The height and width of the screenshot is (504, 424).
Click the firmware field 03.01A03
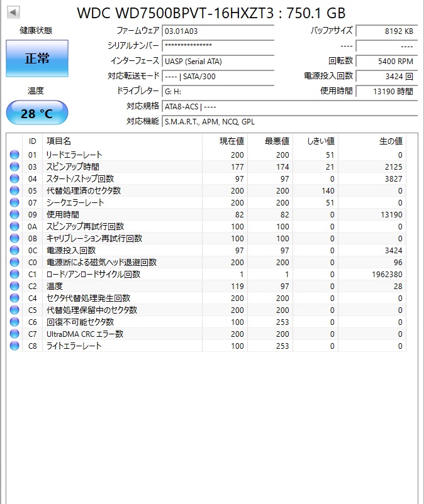click(x=218, y=31)
